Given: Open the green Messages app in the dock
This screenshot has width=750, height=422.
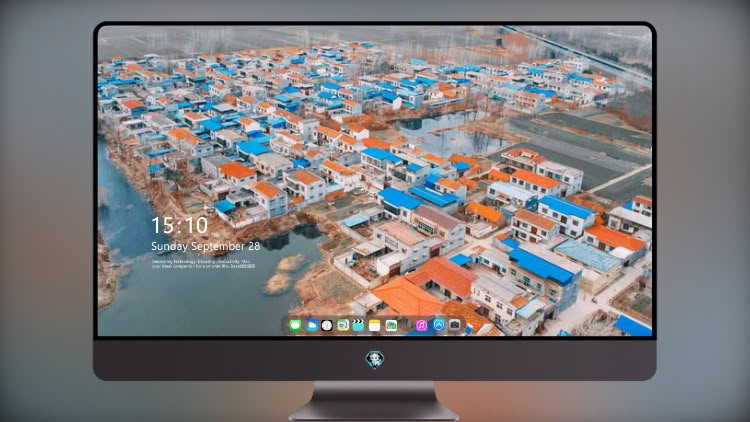Looking at the screenshot, I should point(295,325).
